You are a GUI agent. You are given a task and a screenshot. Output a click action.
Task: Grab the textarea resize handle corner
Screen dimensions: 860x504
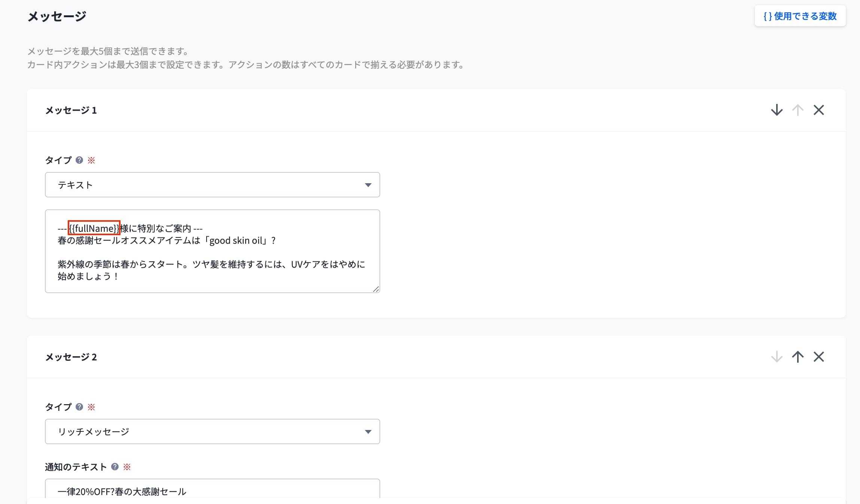376,289
